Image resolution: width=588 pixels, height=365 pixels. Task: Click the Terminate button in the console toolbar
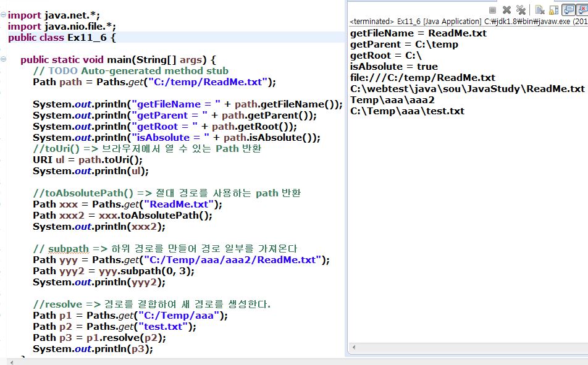(x=493, y=10)
